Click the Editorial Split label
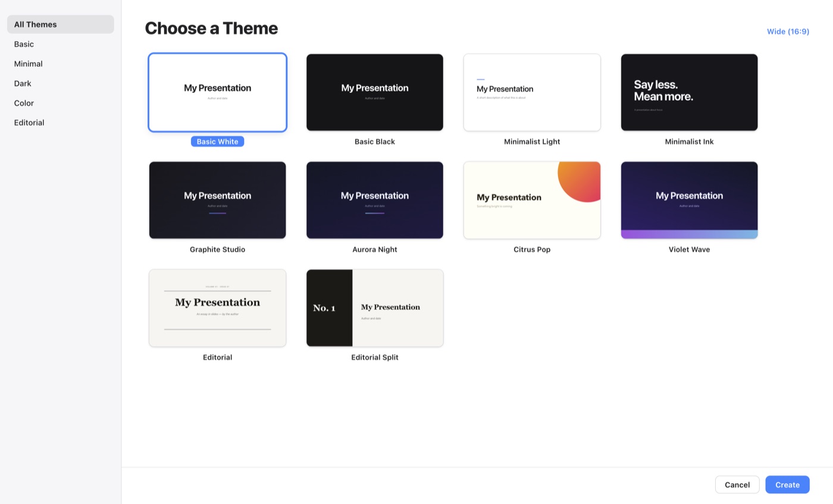The height and width of the screenshot is (504, 833). [375, 357]
